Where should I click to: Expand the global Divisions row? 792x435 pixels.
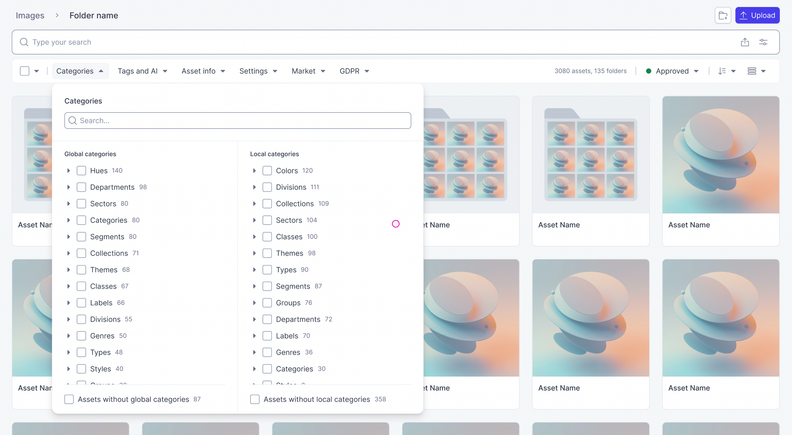(68, 319)
